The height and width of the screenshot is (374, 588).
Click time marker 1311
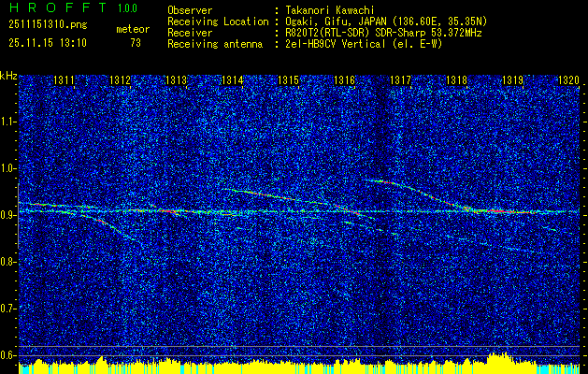65,80
